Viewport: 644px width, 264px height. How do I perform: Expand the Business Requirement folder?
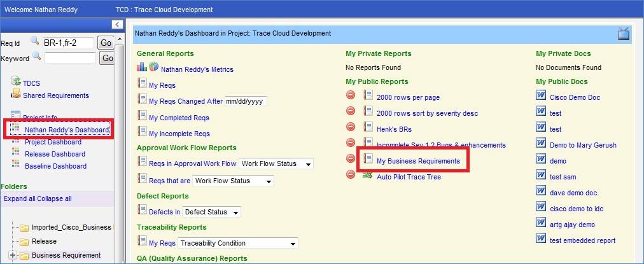tap(13, 255)
